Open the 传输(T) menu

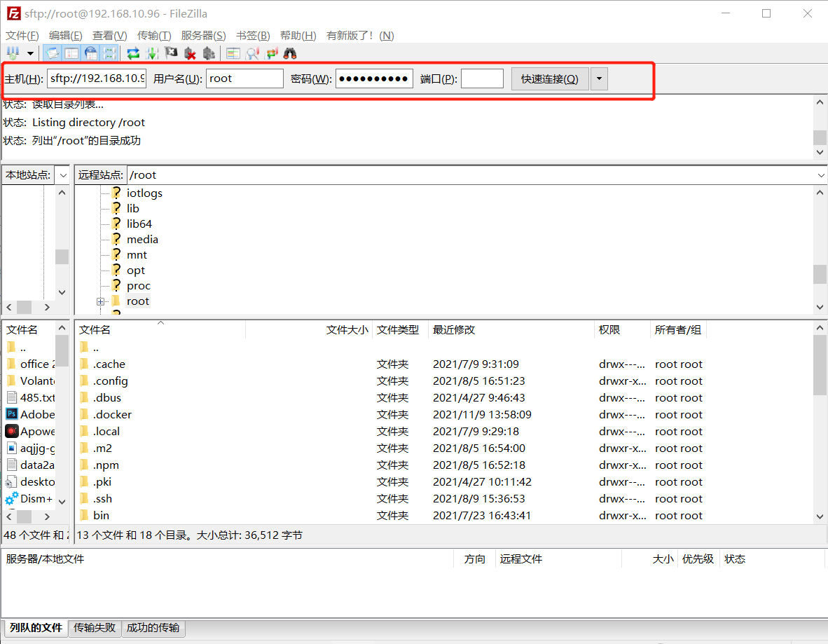click(x=154, y=35)
